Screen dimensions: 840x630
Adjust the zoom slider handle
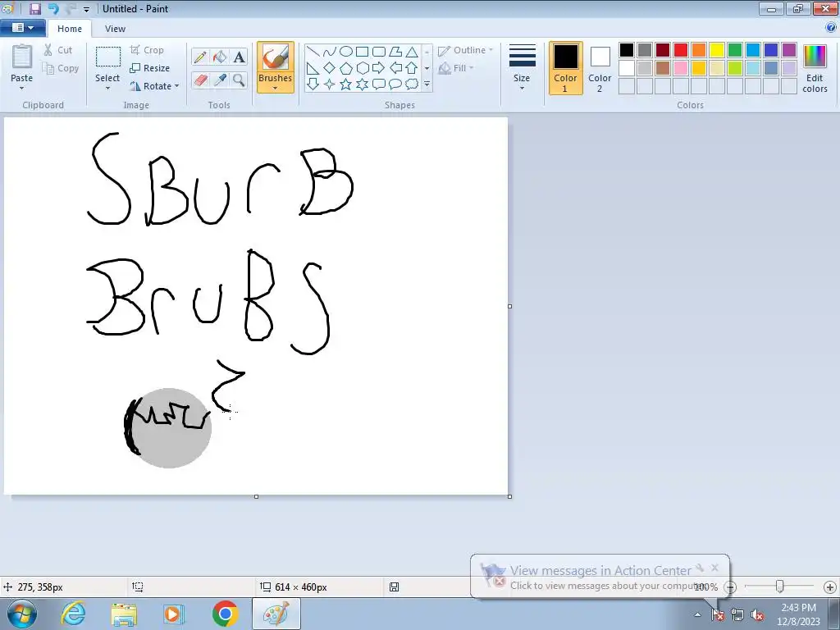[x=780, y=587]
